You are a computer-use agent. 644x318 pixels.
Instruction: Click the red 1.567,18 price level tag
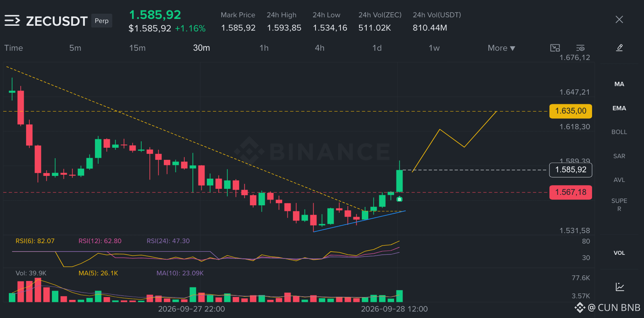[571, 192]
